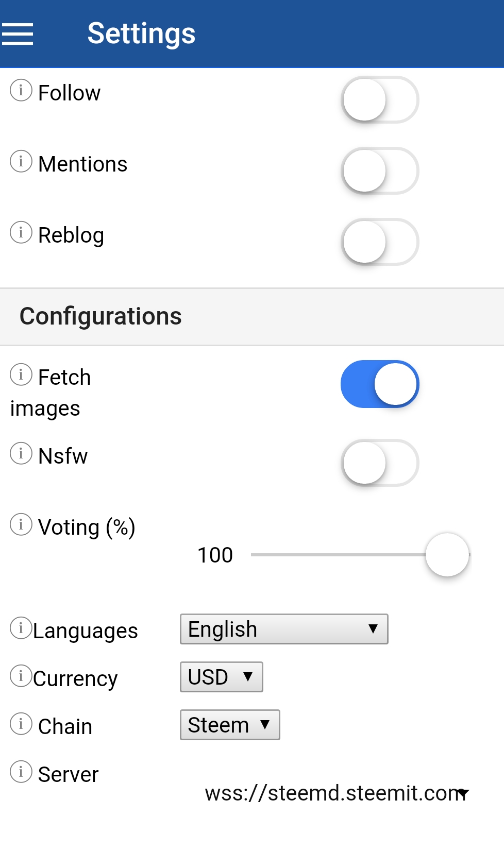Open the Currency dropdown showing USD

(222, 677)
